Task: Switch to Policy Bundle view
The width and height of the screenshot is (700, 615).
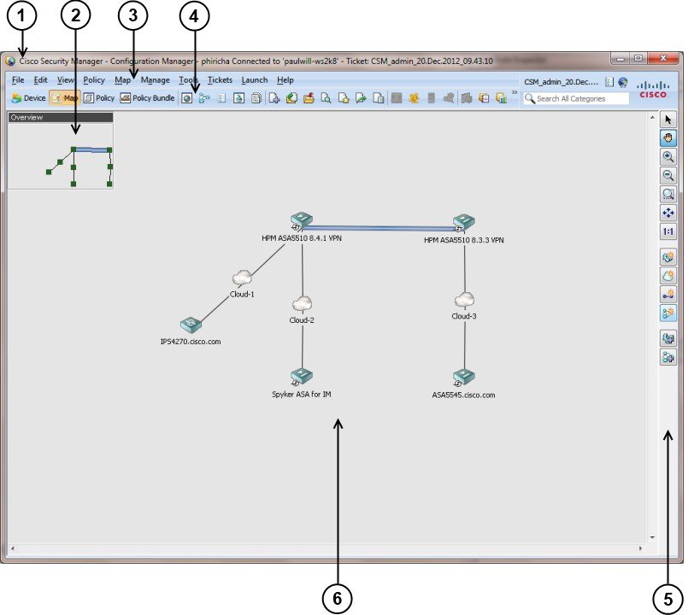Action: 147,98
